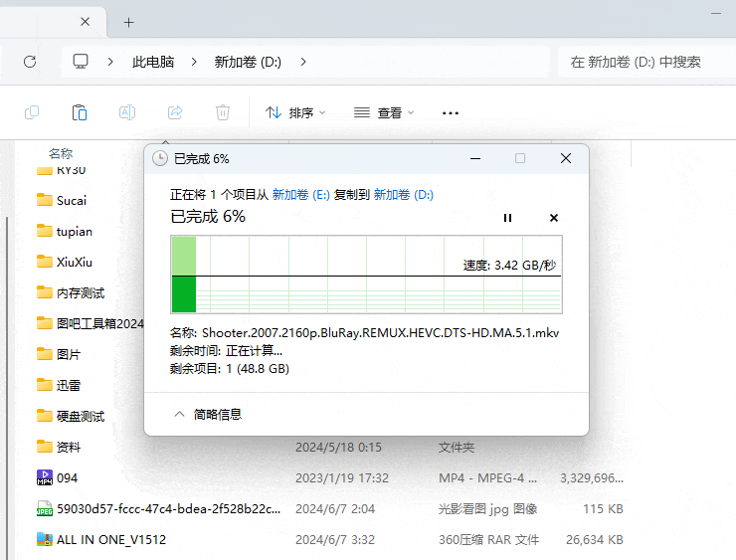Viewport: 736px width, 560px height.
Task: Cancel the copy with the small X
Action: (x=554, y=218)
